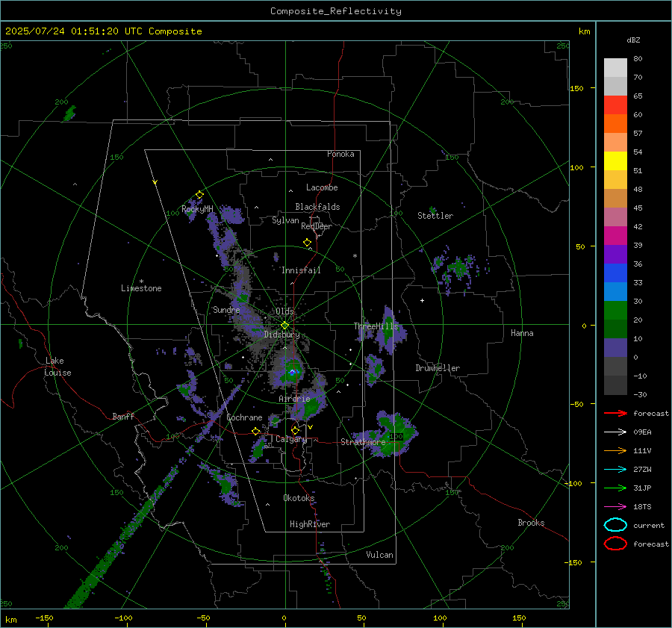Click the yellow diamond marker above Calgary
Image resolution: width=672 pixels, height=628 pixels.
(295, 430)
